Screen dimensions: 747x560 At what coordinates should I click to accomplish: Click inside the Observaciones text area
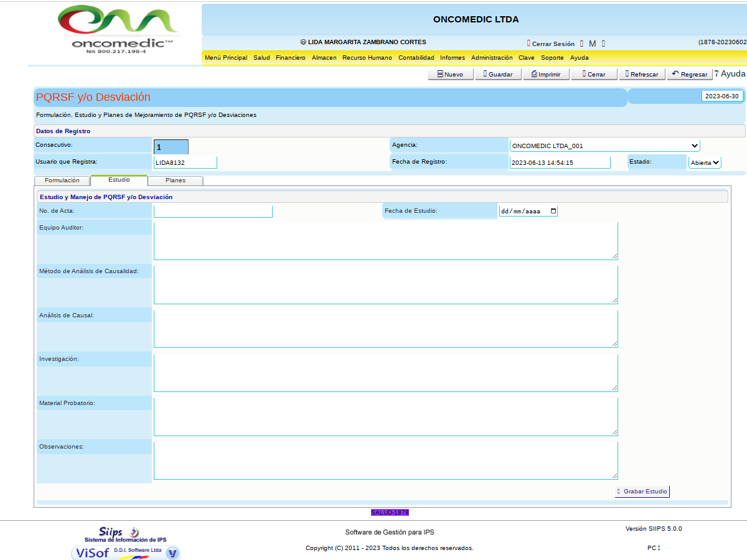tap(385, 460)
